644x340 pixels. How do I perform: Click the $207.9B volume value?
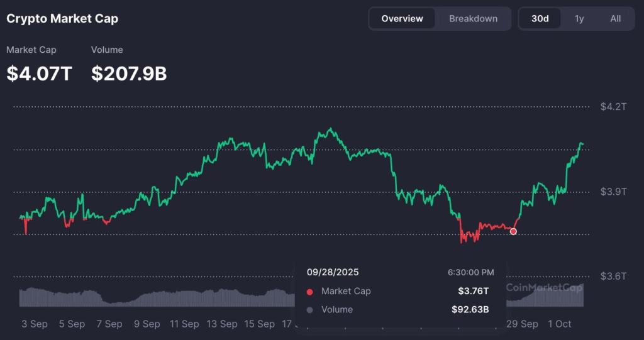(x=129, y=74)
